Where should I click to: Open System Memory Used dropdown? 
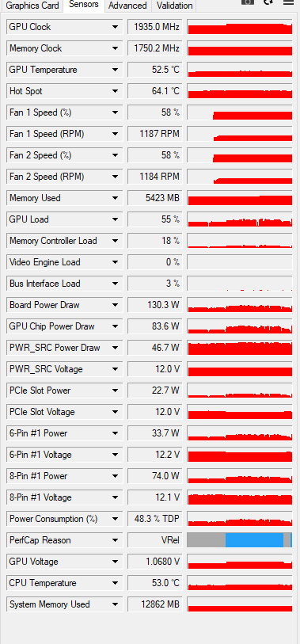[x=115, y=604]
